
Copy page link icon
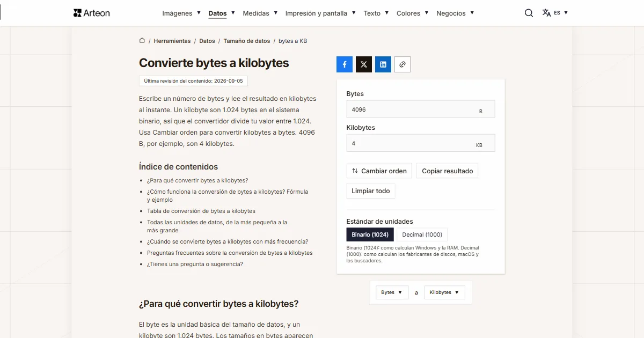coord(402,64)
